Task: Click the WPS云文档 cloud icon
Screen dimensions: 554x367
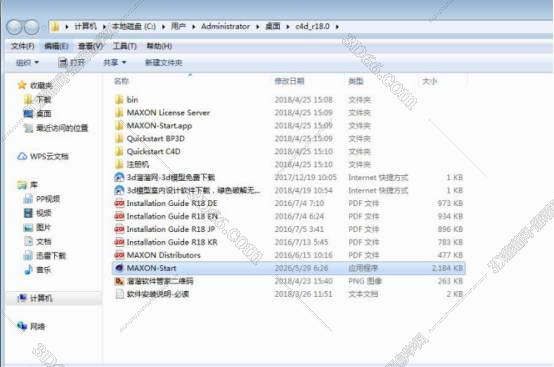Action: [x=22, y=156]
